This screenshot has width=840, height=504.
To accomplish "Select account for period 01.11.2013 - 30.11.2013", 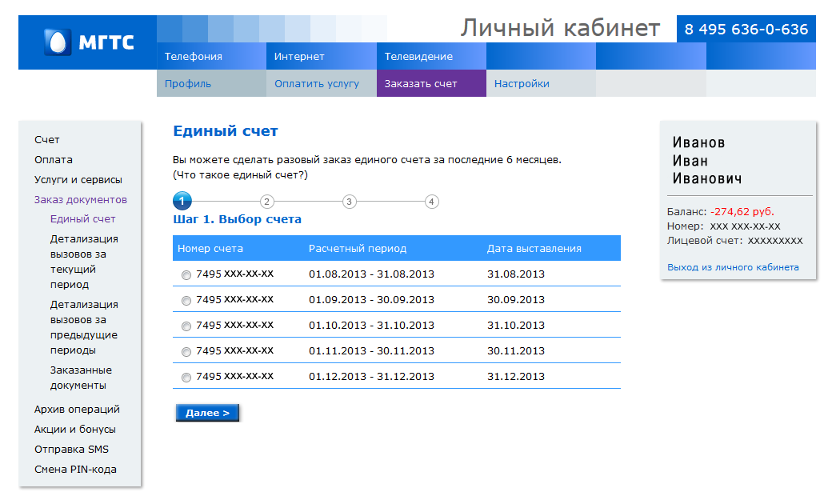I will 186,352.
